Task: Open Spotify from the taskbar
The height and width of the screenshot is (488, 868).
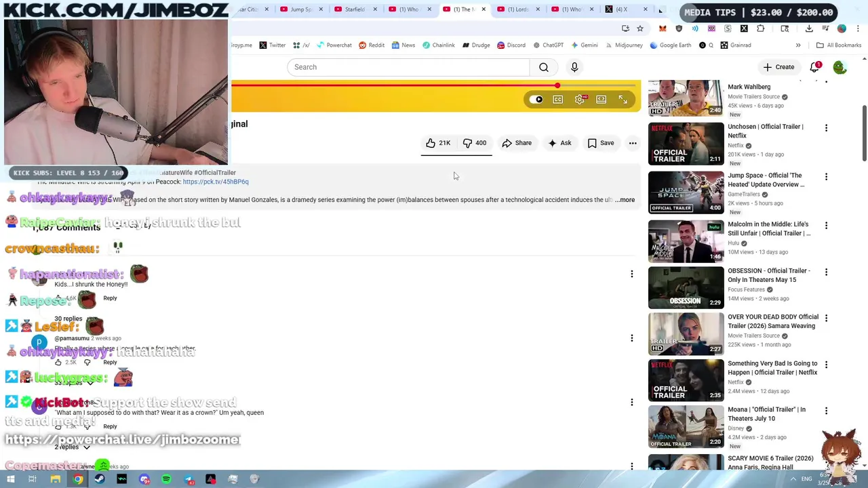Action: click(x=166, y=479)
